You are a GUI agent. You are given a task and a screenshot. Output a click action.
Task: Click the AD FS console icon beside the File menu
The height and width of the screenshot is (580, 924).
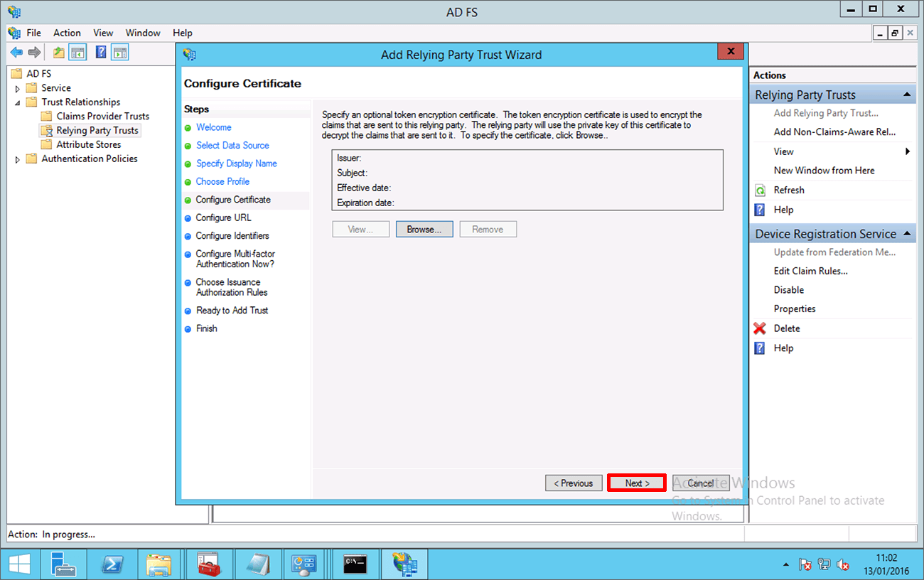click(14, 33)
